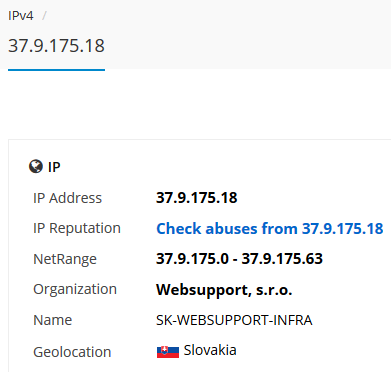Click the Slovakia geolocation text

210,350
